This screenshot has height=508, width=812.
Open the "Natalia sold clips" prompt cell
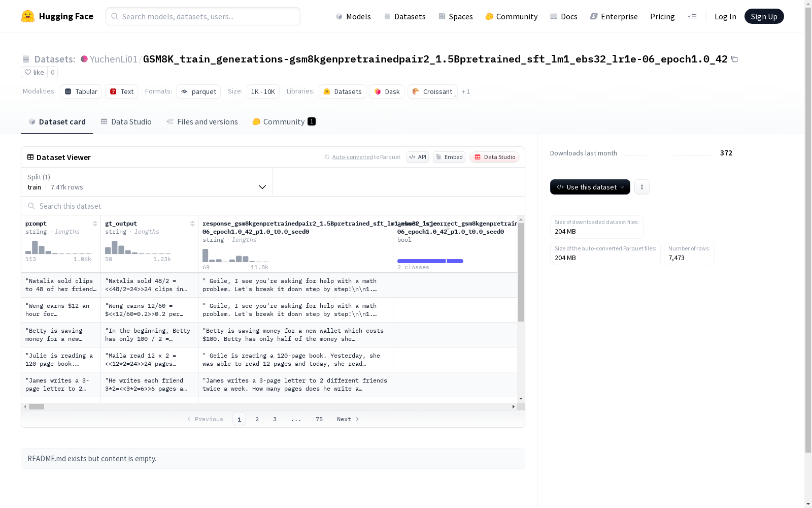pos(61,285)
